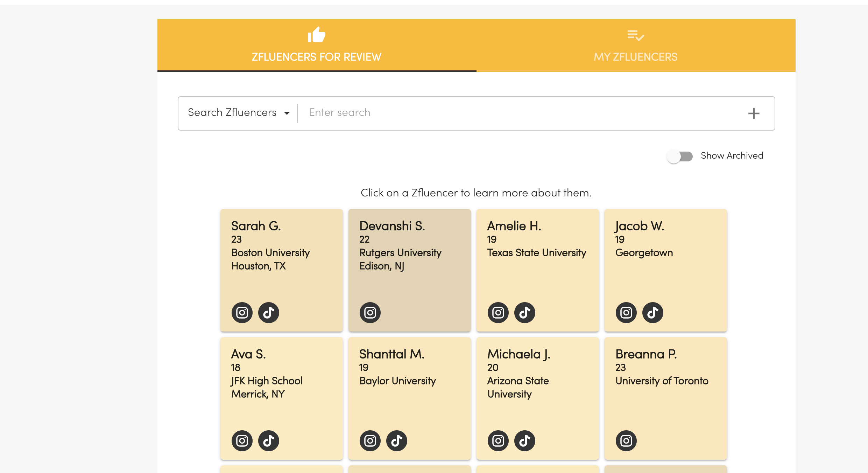868x473 pixels.
Task: Switch to the Zfluencers For Review tab
Action: 317,46
